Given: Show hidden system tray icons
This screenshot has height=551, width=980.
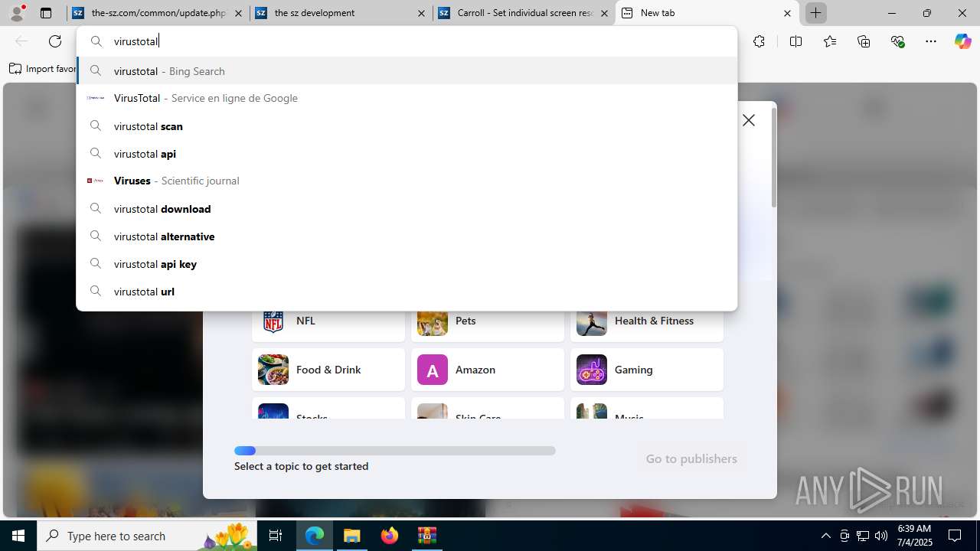Looking at the screenshot, I should click(x=825, y=536).
